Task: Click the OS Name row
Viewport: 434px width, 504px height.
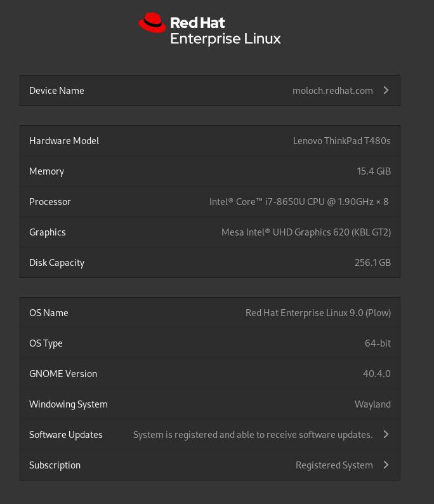Action: pos(209,313)
